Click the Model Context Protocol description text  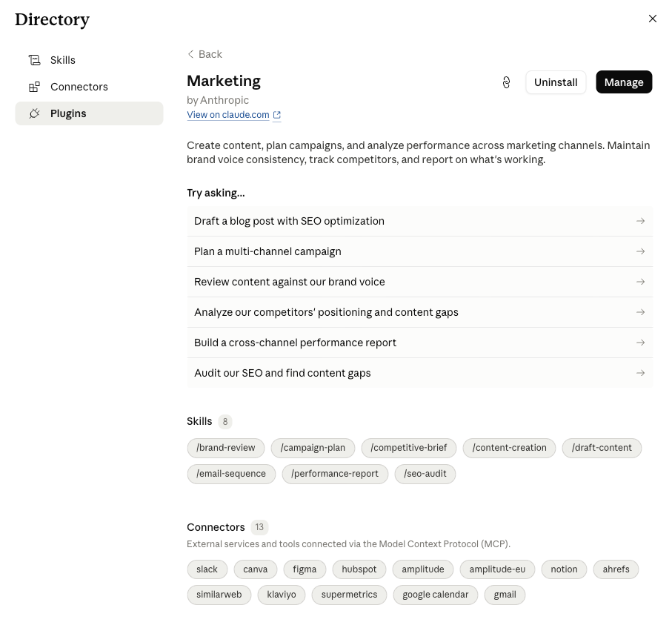pyautogui.click(x=348, y=544)
